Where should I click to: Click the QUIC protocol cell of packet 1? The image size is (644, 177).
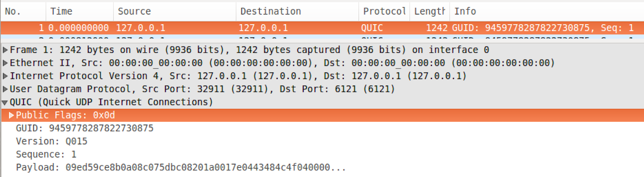tap(372, 28)
